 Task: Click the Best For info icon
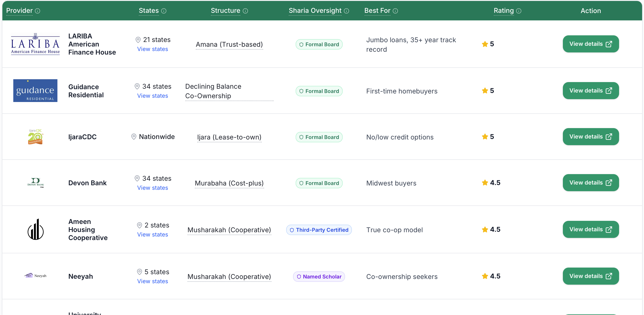[x=396, y=11]
